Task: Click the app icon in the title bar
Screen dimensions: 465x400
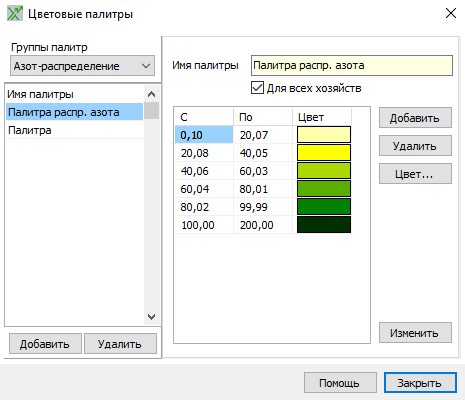Action: [15, 14]
